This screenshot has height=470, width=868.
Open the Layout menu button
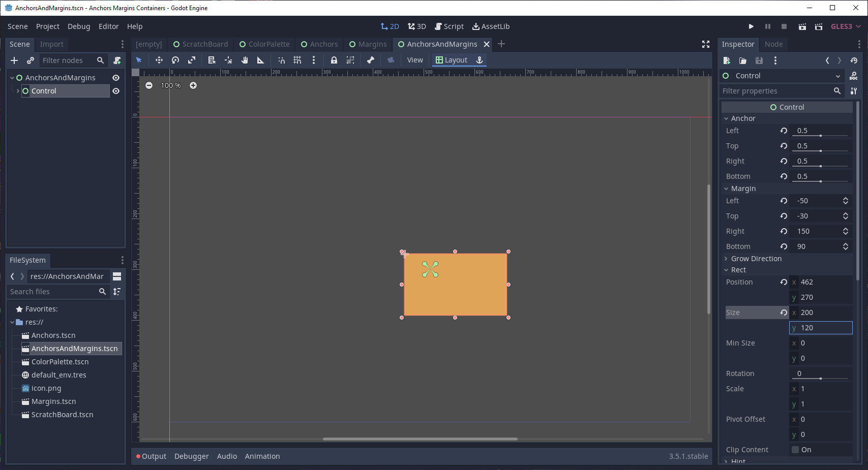[454, 59]
